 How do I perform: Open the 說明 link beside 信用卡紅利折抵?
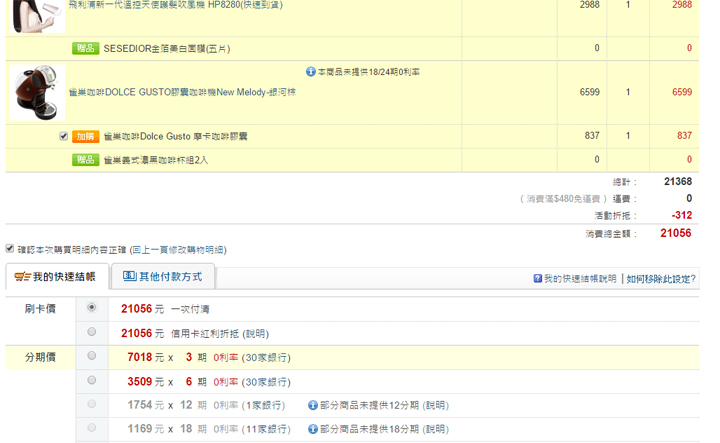(x=256, y=334)
